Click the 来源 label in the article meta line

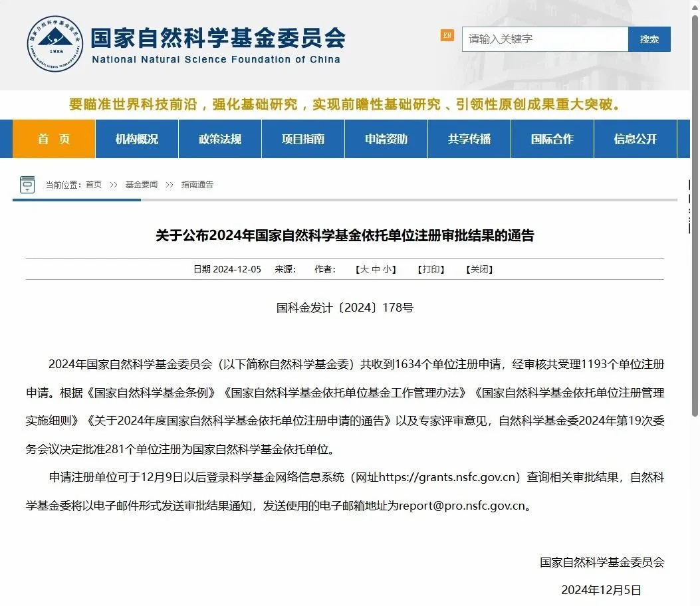pos(285,269)
